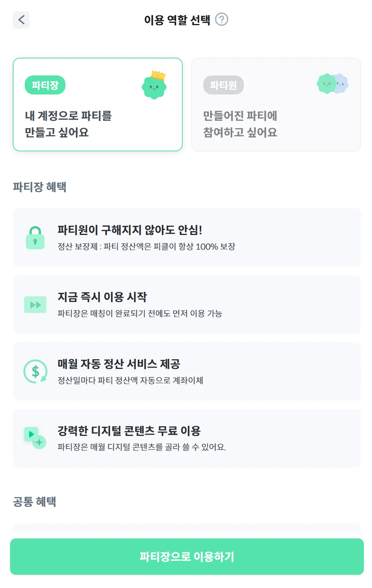Click the two-mascot party member icon
372x588 pixels.
point(333,84)
